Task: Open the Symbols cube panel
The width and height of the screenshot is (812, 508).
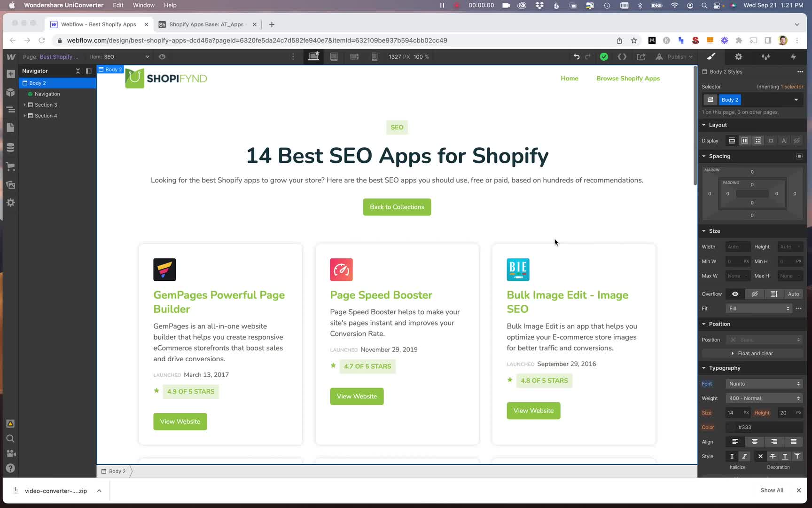Action: click(x=11, y=92)
